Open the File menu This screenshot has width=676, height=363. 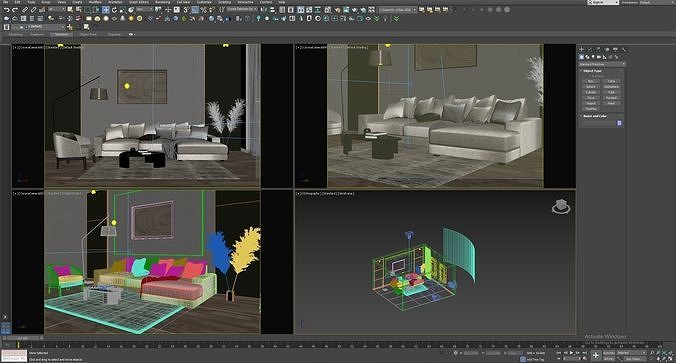[x=6, y=2]
